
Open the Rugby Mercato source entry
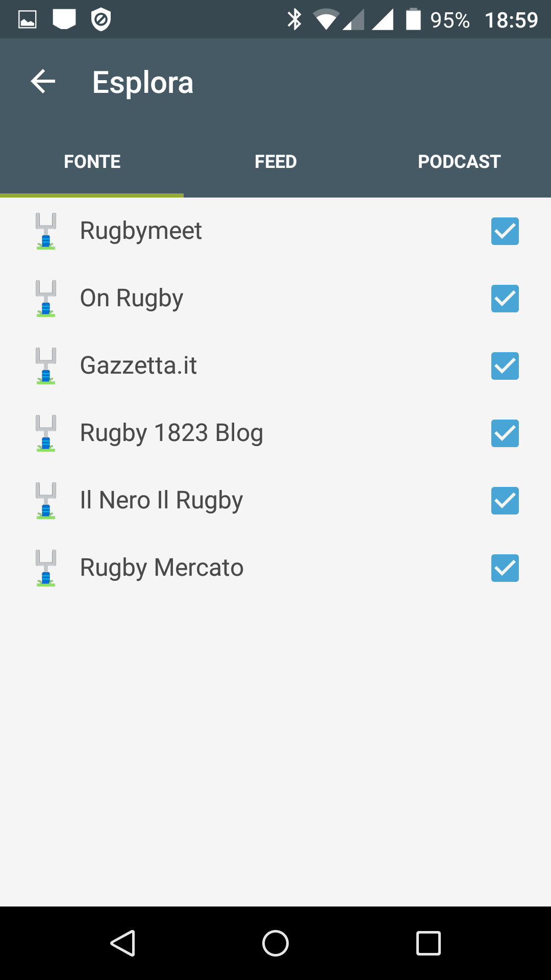(x=162, y=568)
